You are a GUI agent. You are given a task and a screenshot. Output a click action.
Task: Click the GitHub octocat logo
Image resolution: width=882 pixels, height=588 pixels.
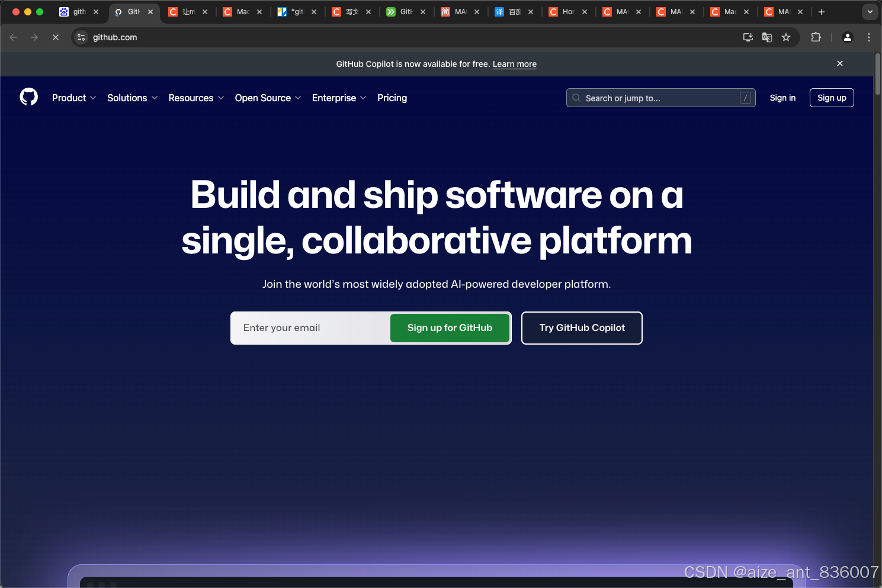[28, 97]
